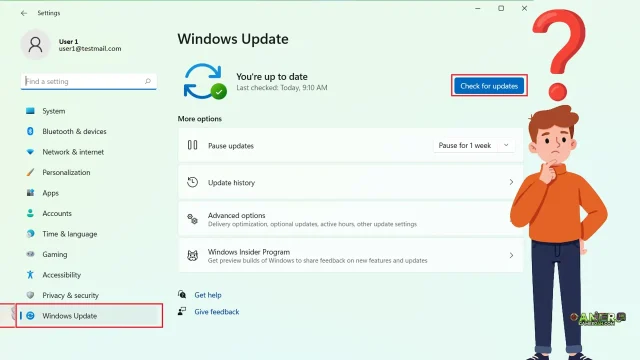Screen dimensions: 640x360
Task: Minimize the Settings window
Action: [x=478, y=8]
